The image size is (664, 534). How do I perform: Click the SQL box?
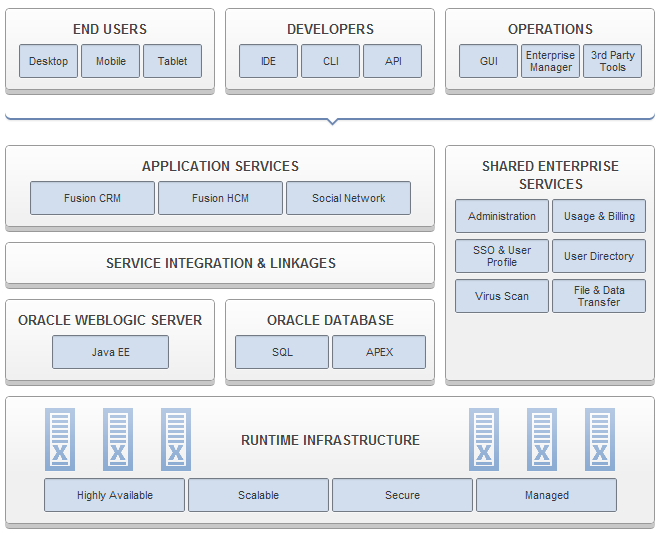coord(282,352)
